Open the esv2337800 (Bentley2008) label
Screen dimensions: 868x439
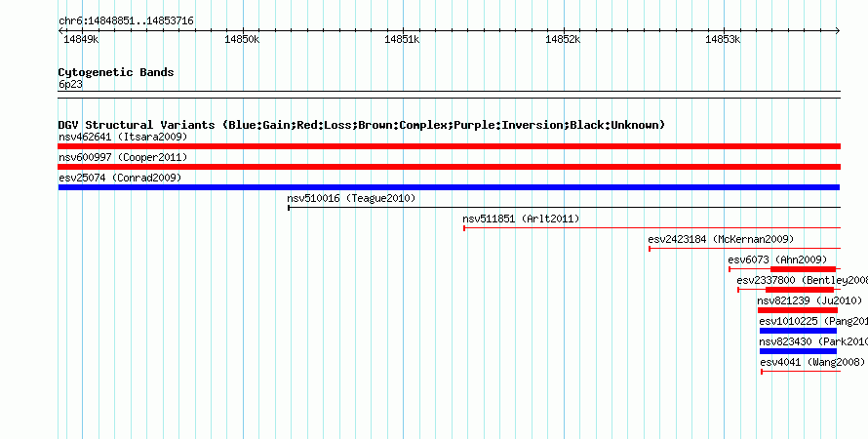click(x=802, y=280)
